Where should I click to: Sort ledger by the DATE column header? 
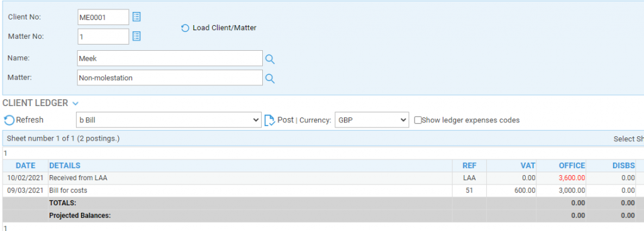25,166
